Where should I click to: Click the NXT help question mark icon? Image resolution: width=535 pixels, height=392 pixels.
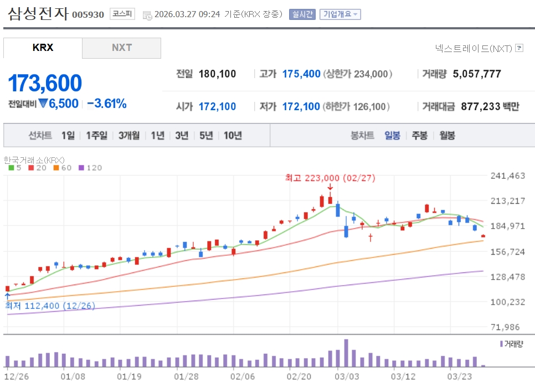coord(519,48)
